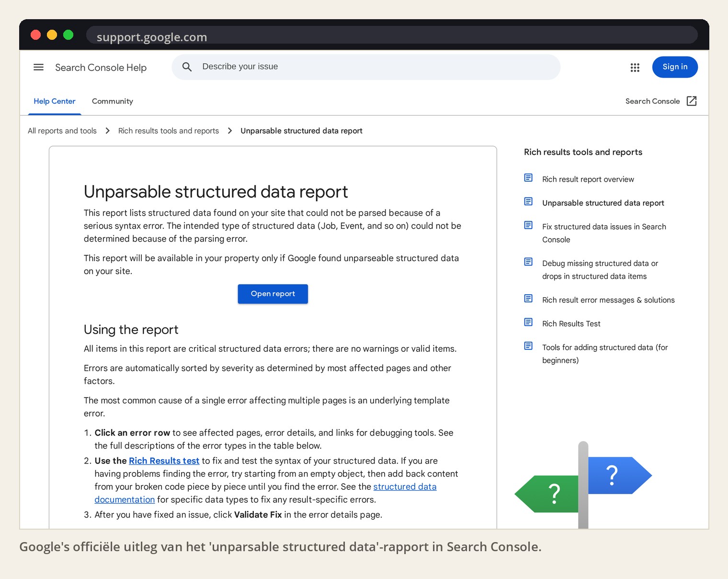Switch to the Community tab
Screen dimensions: 728x579
coord(113,101)
